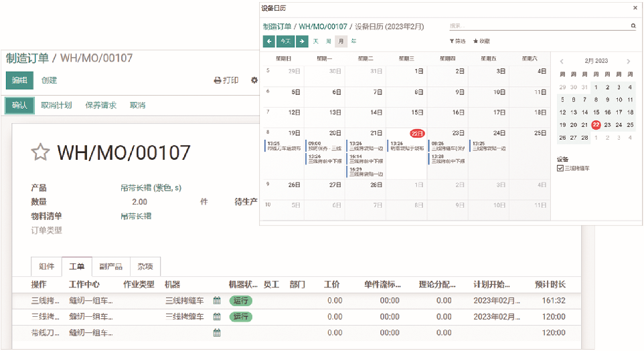Go to previous period with left arrow button
This screenshot has width=644, height=351.
269,41
